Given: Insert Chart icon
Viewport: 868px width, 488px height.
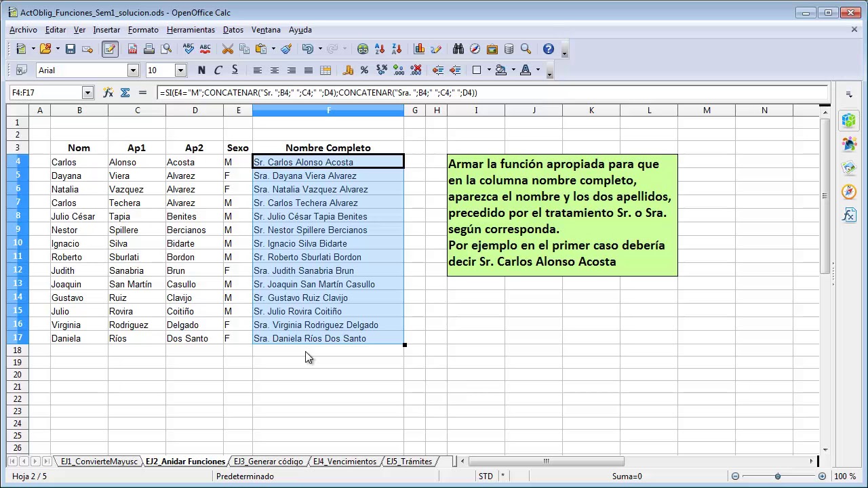Looking at the screenshot, I should [419, 49].
